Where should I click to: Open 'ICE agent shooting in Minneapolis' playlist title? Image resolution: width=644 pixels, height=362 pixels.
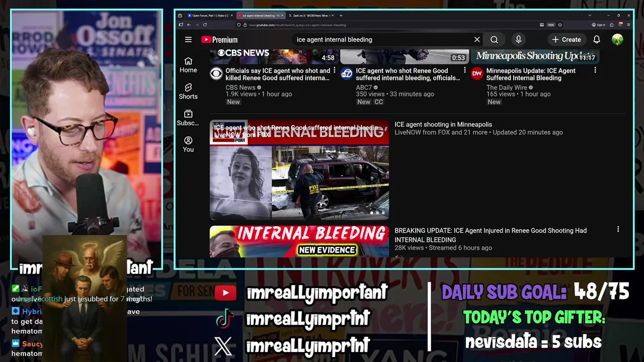[x=443, y=125]
